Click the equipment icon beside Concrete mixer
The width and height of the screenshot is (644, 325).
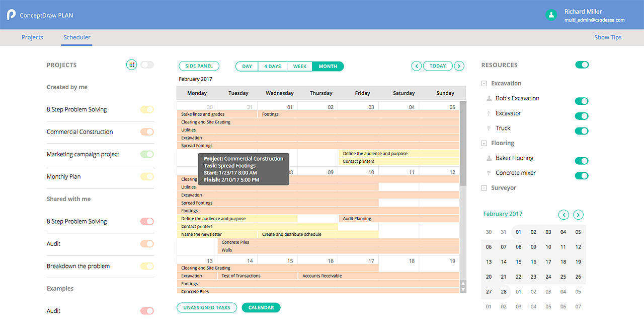(x=489, y=173)
